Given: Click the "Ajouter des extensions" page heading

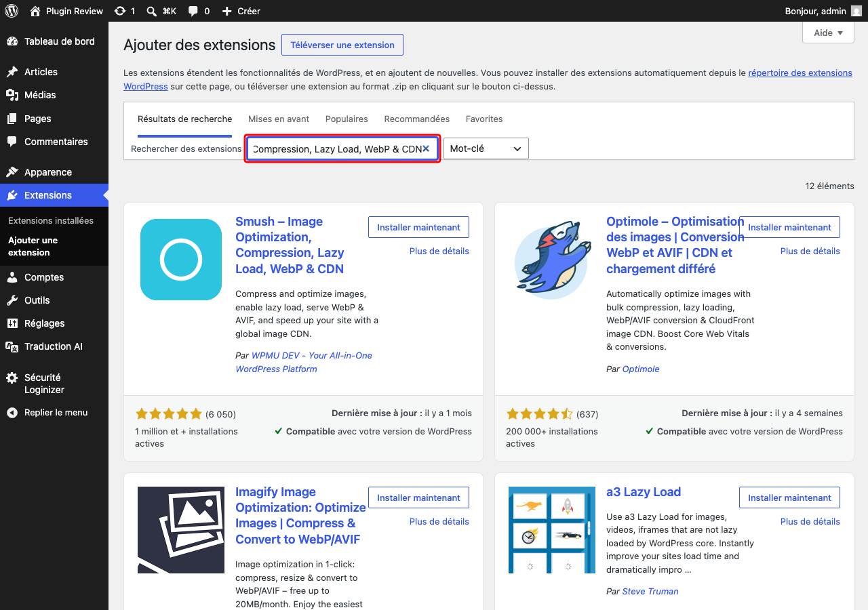Looking at the screenshot, I should [199, 45].
